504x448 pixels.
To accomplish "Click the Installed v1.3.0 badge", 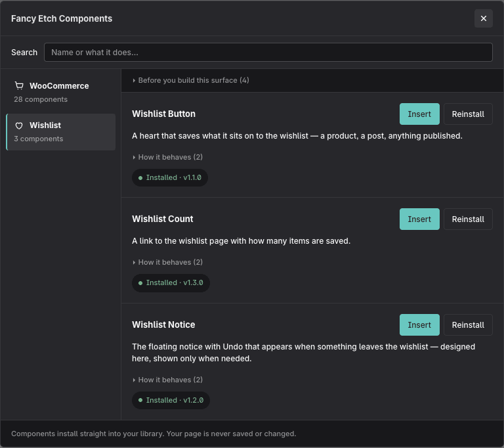I will tap(171, 283).
